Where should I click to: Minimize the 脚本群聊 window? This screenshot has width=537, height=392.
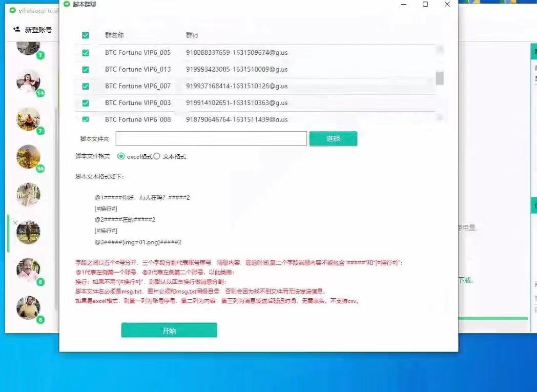click(404, 4)
